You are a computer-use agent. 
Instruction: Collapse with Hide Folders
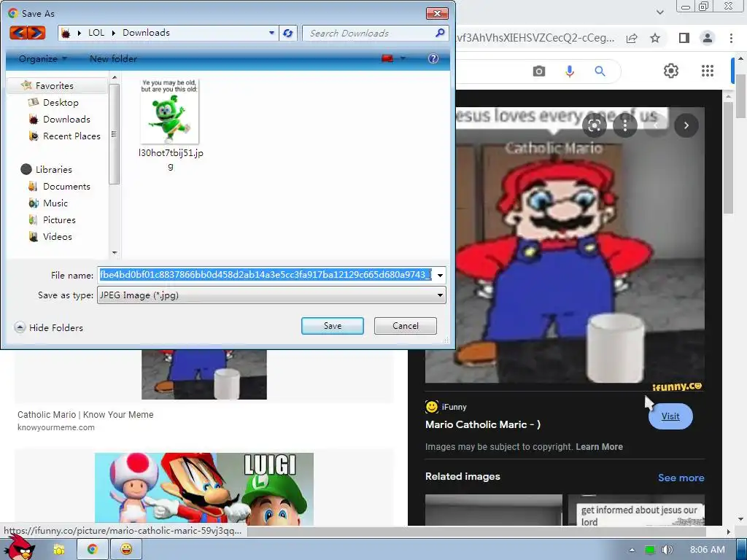pyautogui.click(x=49, y=327)
